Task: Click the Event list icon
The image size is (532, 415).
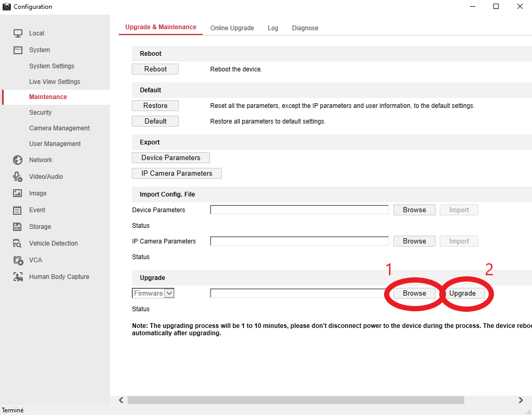Action: pos(17,210)
